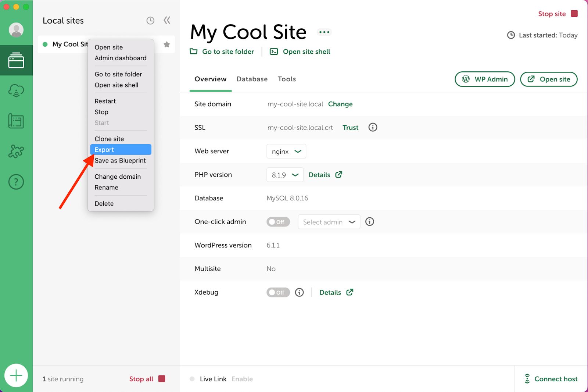Select the My Cool Site name in list
Viewport: 588px width, 392px height.
70,44
